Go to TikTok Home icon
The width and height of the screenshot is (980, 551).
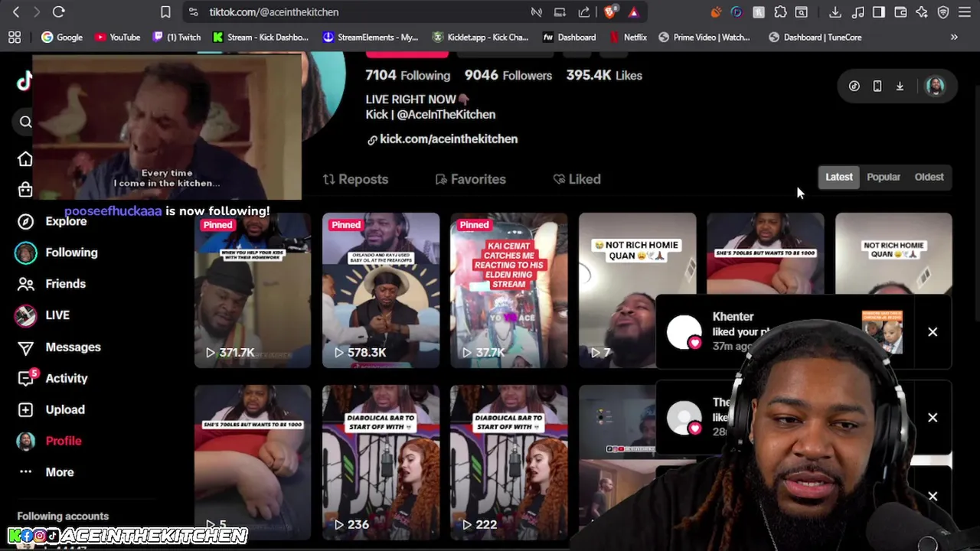point(25,158)
